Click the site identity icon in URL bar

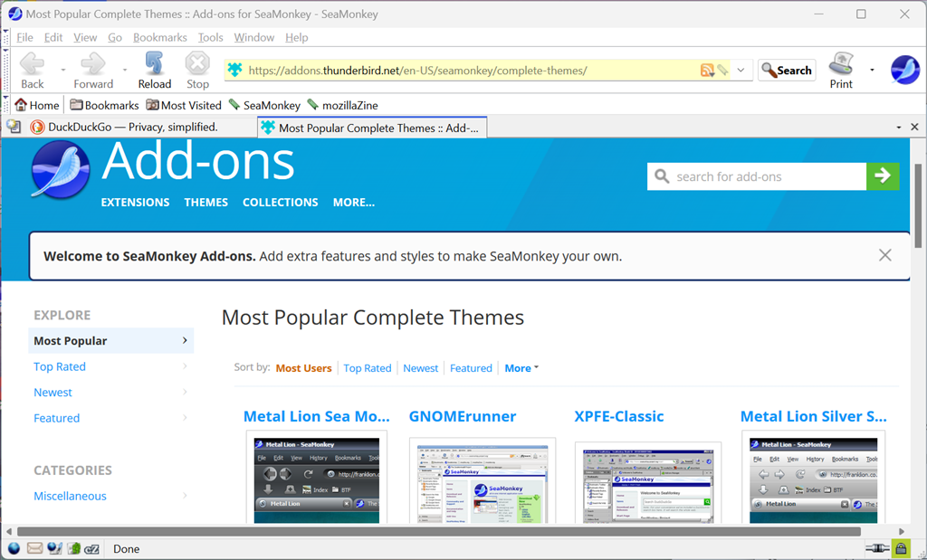(235, 71)
